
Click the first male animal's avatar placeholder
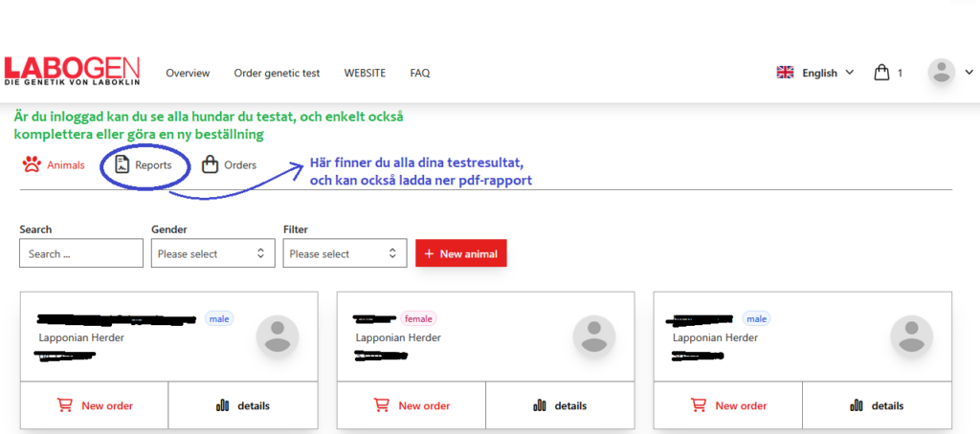278,336
